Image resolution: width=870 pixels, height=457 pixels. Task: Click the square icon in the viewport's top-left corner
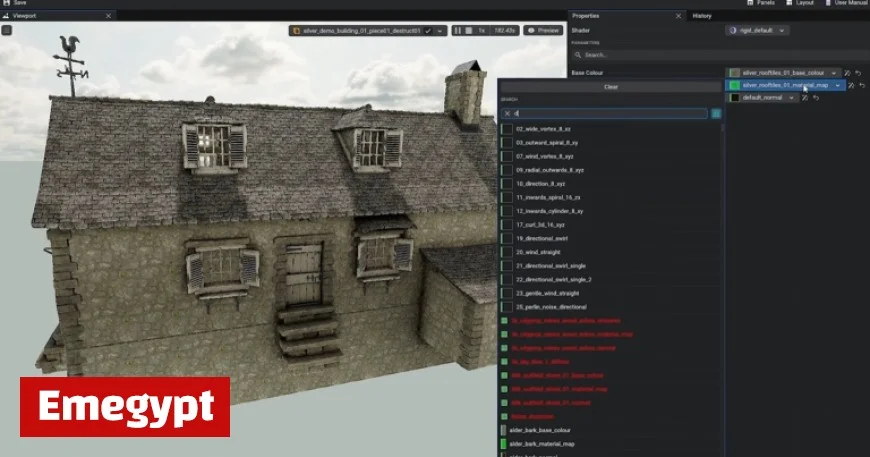coord(7,31)
